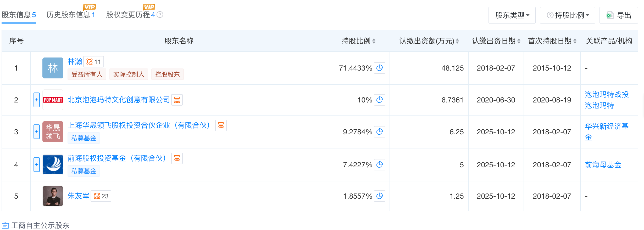Open the 上海华晟领飞股权投资合伙企业 link

pyautogui.click(x=139, y=125)
